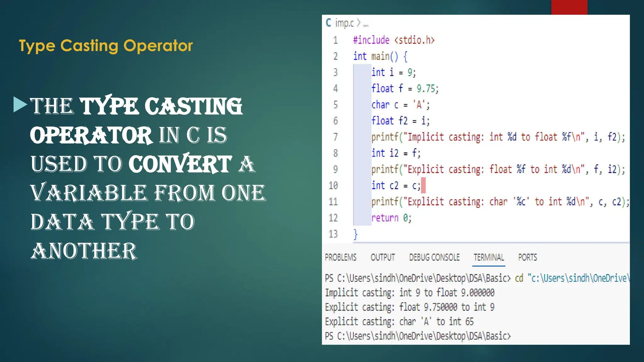The height and width of the screenshot is (362, 644).
Task: Open the DEBUG CONSOLE tab
Action: click(x=434, y=257)
